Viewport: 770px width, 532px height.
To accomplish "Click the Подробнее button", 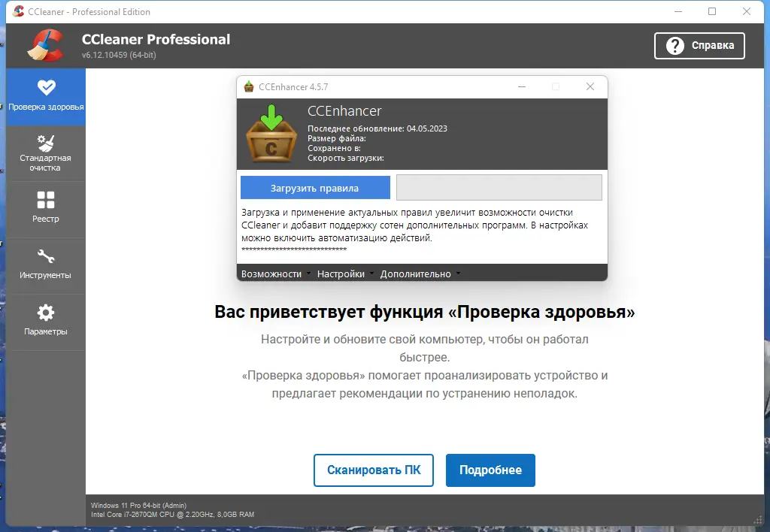I will [490, 470].
